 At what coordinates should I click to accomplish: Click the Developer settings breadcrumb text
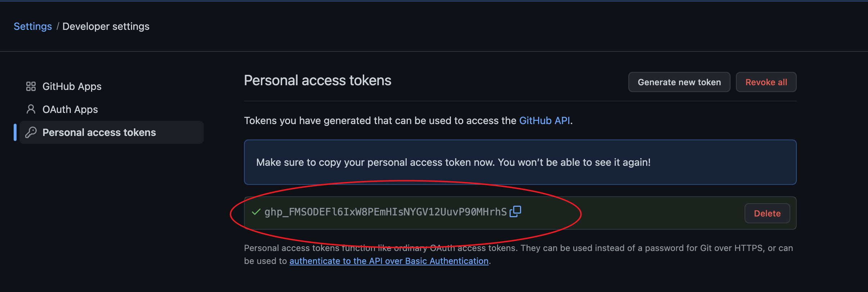click(106, 26)
